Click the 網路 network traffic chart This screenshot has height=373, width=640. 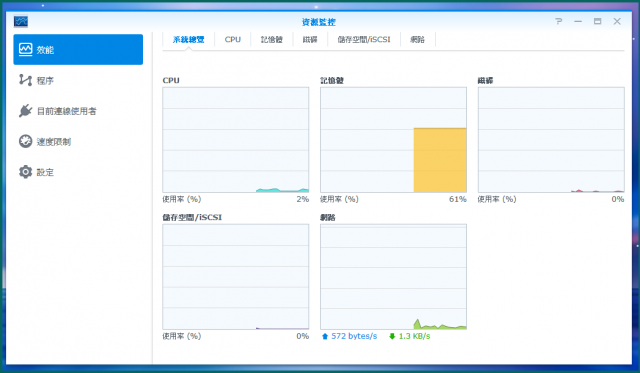click(x=393, y=277)
